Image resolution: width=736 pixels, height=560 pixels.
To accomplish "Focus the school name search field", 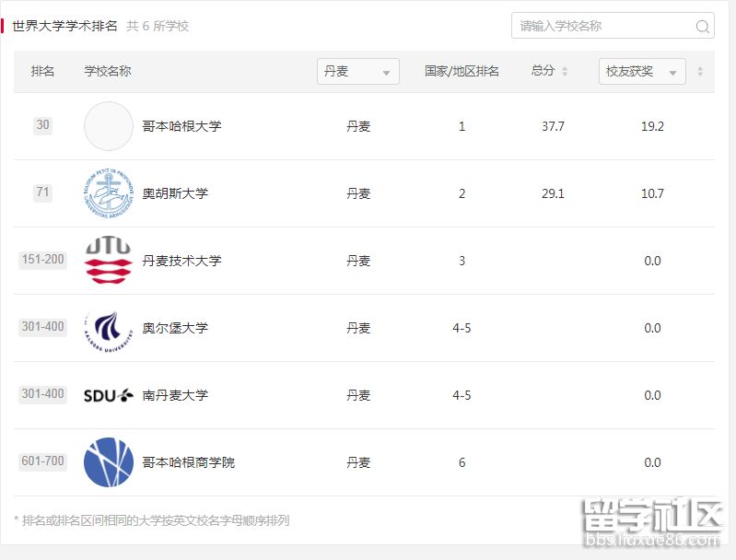I will pyautogui.click(x=613, y=26).
